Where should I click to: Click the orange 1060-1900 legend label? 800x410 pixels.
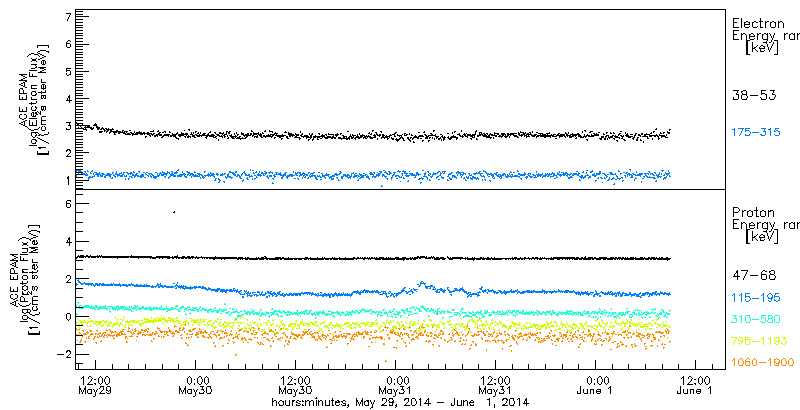pyautogui.click(x=763, y=363)
